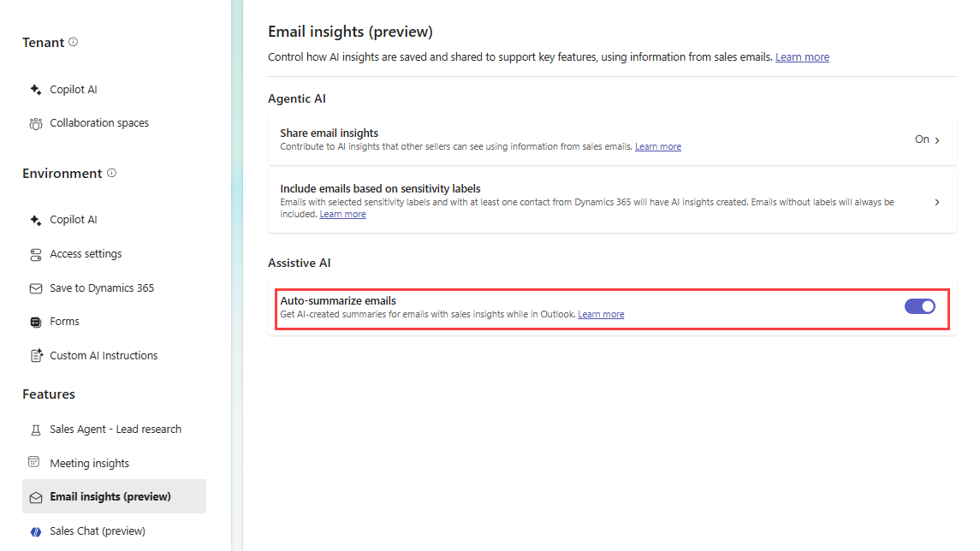Click the Assistive AI section heading
This screenshot has height=551, width=980.
pyautogui.click(x=300, y=263)
